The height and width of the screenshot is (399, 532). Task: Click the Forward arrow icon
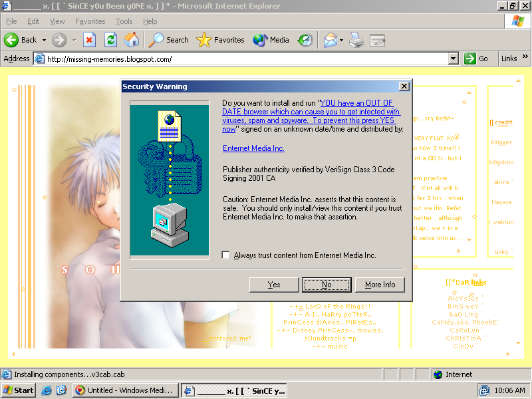(x=59, y=40)
